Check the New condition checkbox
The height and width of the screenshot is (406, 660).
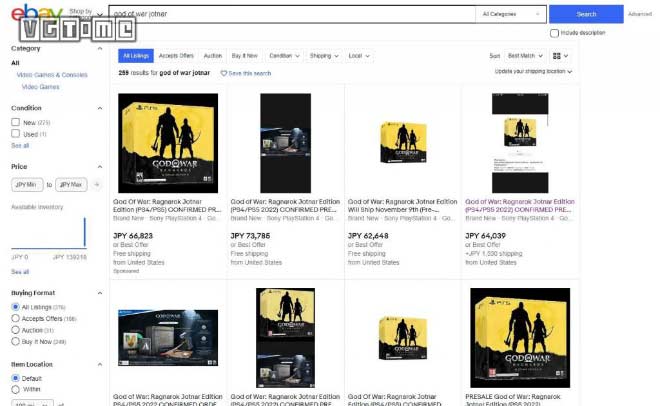click(x=16, y=122)
